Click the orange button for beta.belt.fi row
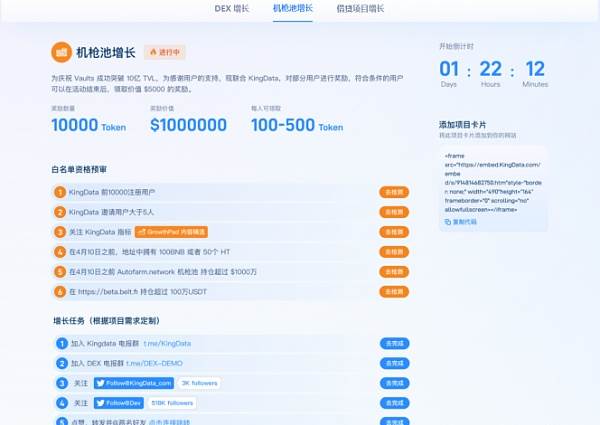The width and height of the screenshot is (600, 425). 394,291
